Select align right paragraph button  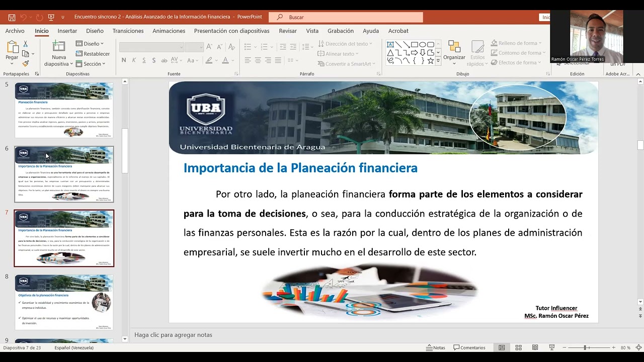coord(268,60)
